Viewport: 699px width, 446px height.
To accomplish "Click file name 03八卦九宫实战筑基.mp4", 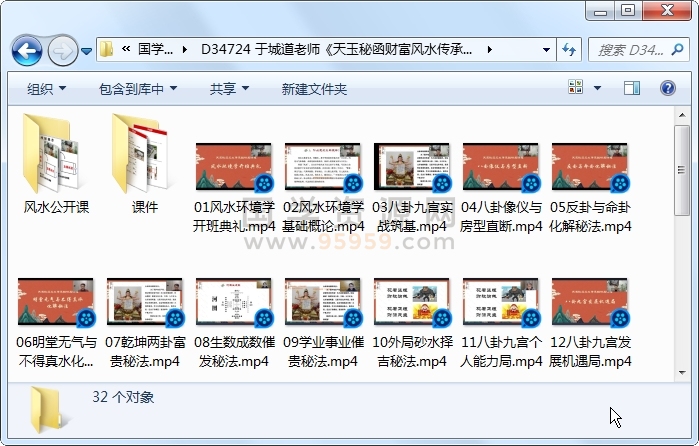I will pos(412,217).
